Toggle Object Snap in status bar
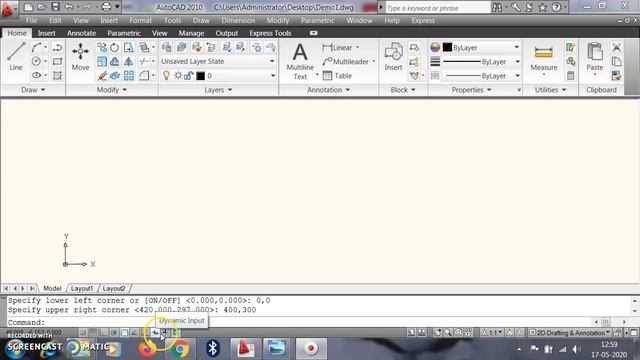 [124, 333]
